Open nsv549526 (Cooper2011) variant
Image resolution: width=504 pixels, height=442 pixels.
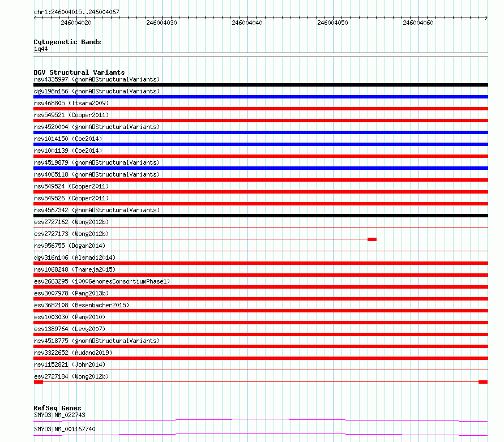(x=71, y=198)
